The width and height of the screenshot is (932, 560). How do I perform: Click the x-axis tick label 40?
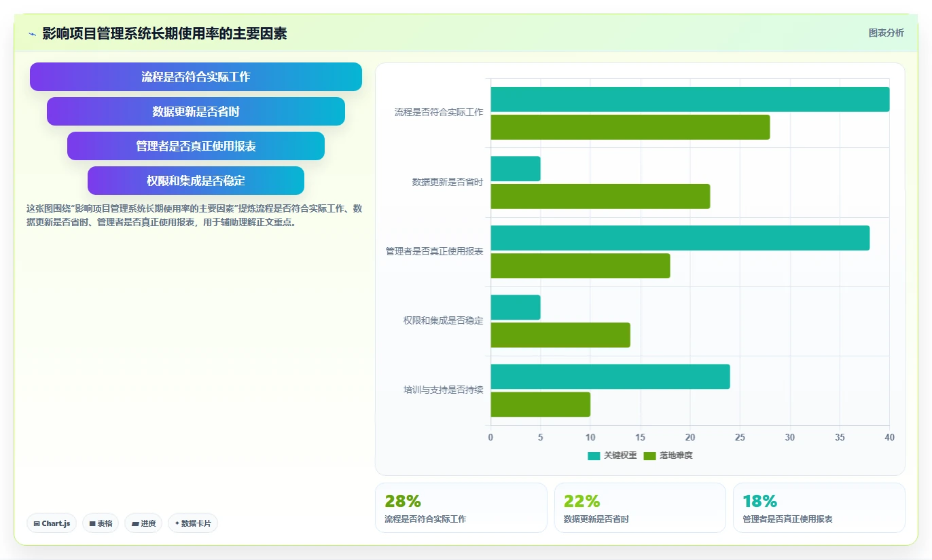point(890,438)
